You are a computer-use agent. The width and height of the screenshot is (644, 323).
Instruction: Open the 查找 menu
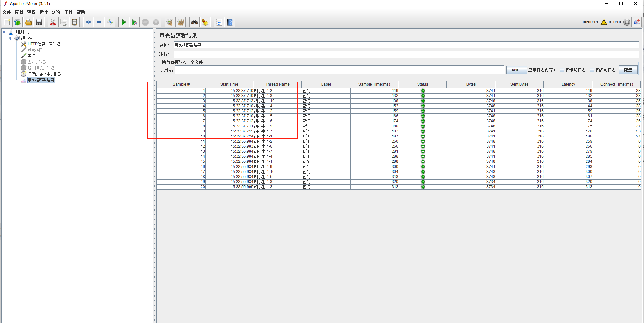[x=32, y=12]
